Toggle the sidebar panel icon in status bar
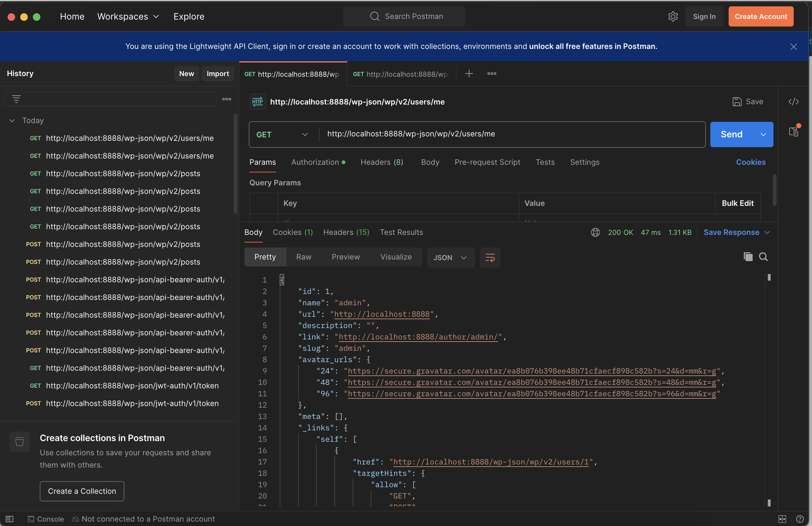This screenshot has width=812, height=526. (9, 519)
